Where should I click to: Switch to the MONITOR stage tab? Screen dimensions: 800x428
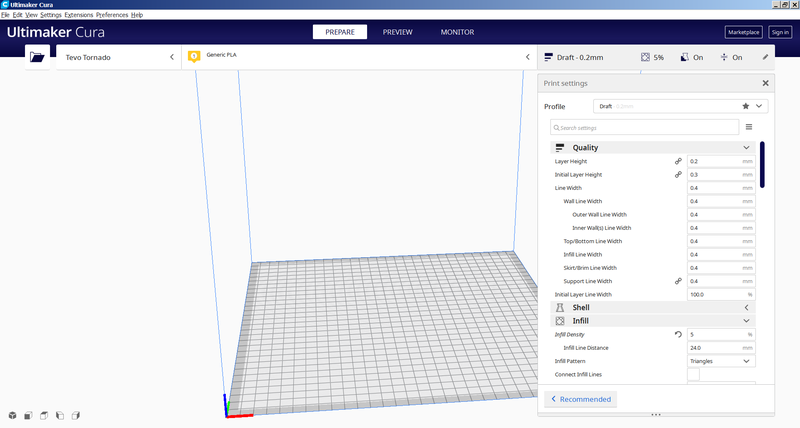click(x=457, y=32)
